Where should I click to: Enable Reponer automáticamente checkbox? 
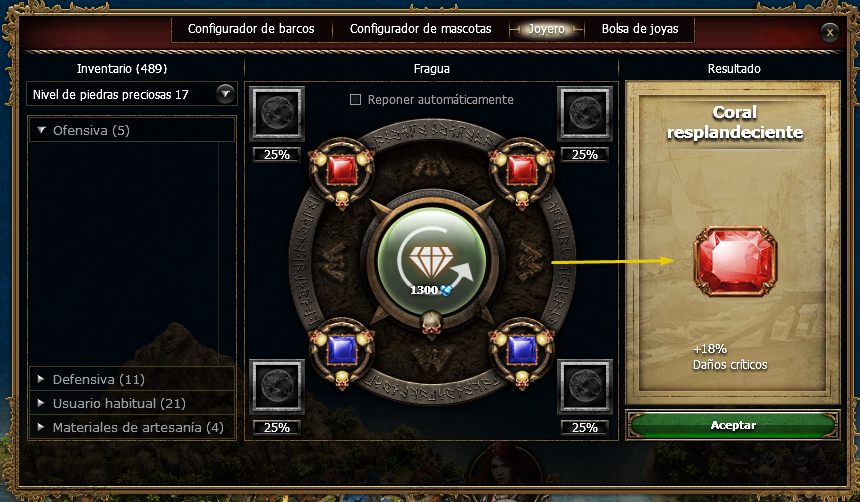coord(355,100)
